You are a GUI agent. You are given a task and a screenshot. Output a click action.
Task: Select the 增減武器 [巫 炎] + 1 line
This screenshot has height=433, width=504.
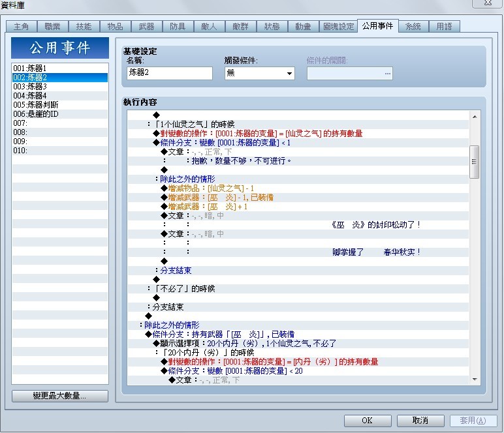point(298,206)
